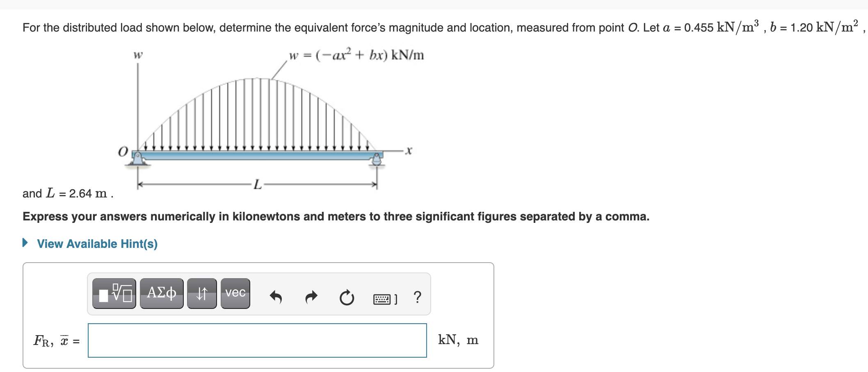Select the square root template icon

click(x=114, y=294)
